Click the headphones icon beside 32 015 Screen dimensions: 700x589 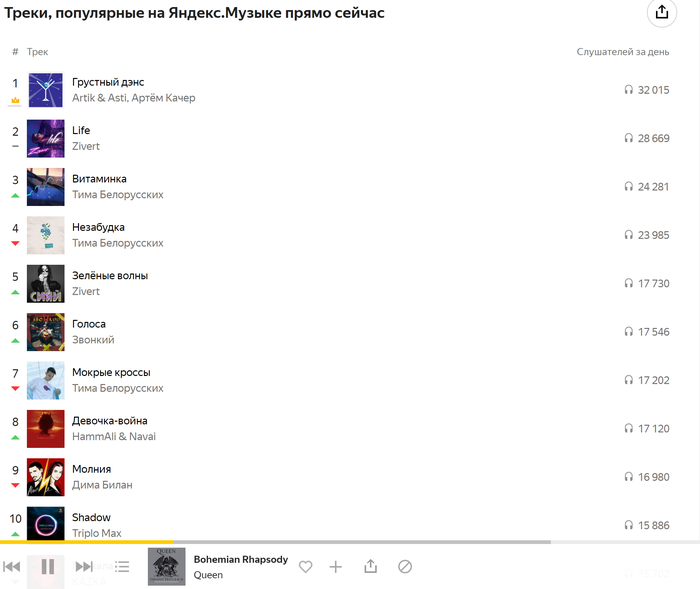tap(629, 90)
